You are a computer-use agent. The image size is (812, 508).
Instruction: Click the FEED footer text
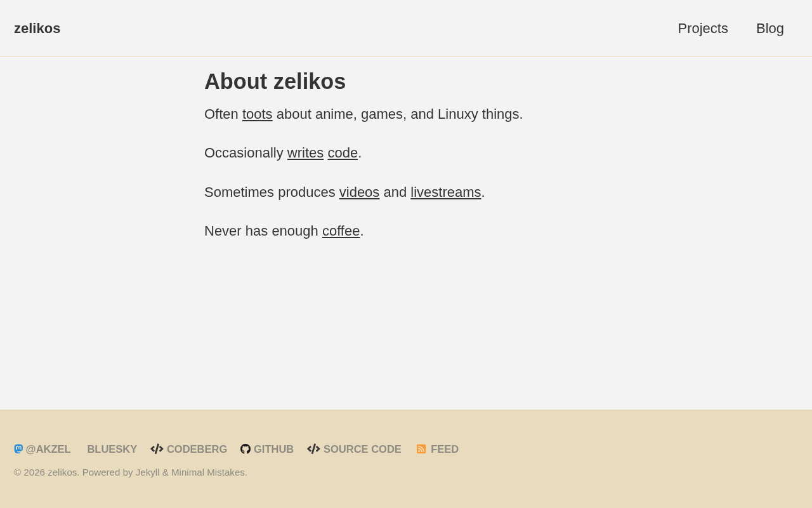pos(444,450)
